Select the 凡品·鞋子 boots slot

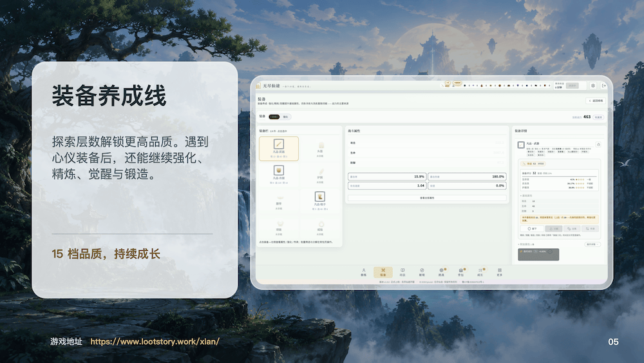click(x=320, y=201)
